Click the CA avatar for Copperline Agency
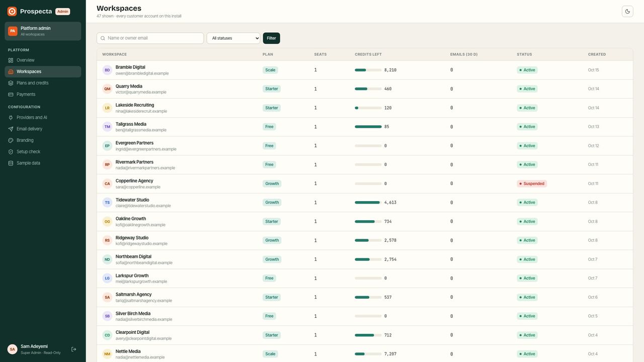The width and height of the screenshot is (644, 362). [x=107, y=184]
